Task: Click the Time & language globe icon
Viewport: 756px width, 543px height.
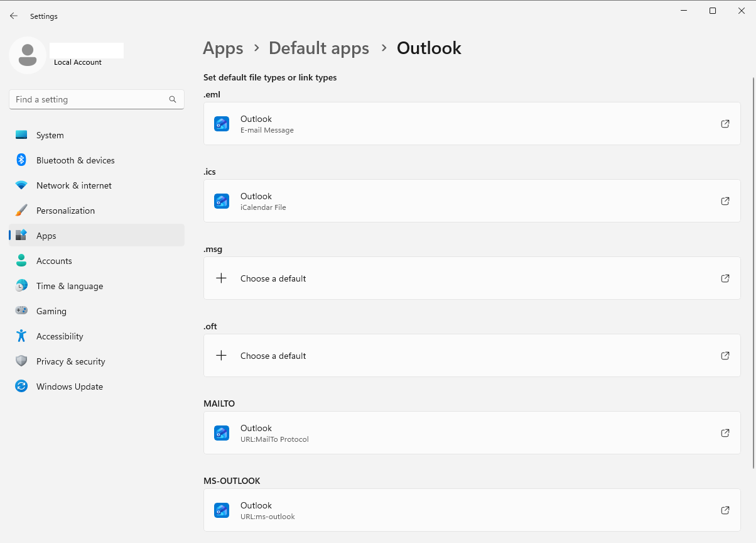Action: [x=21, y=286]
